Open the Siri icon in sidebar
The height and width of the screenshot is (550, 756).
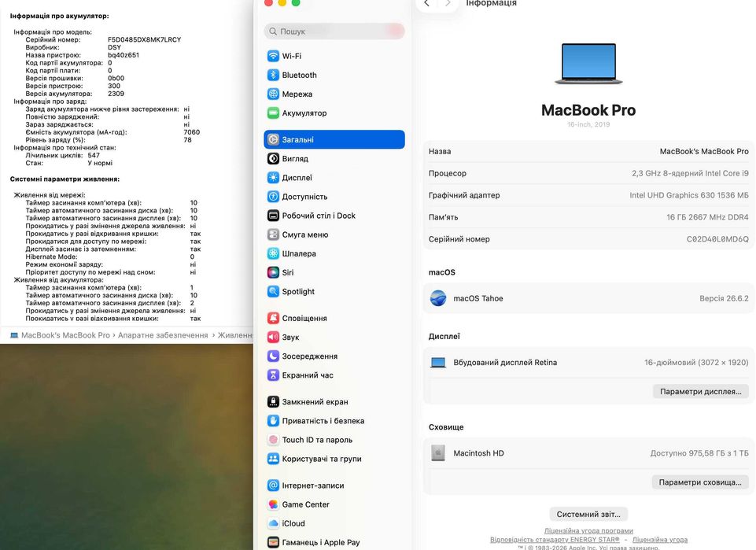coord(273,272)
